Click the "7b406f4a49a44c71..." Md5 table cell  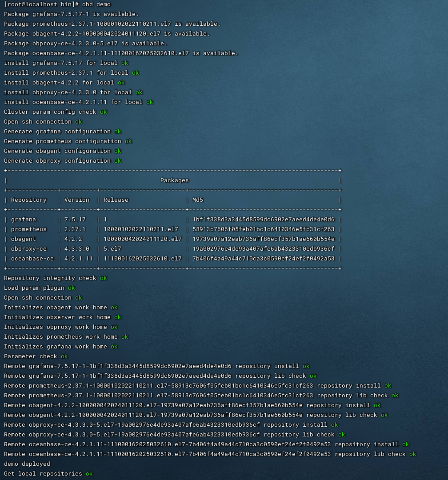[264, 259]
